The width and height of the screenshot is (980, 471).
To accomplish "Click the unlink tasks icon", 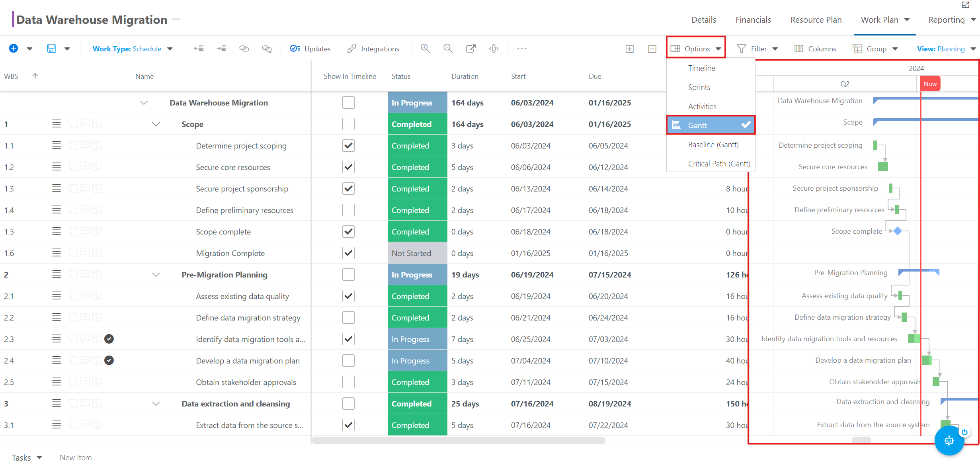I will (267, 49).
